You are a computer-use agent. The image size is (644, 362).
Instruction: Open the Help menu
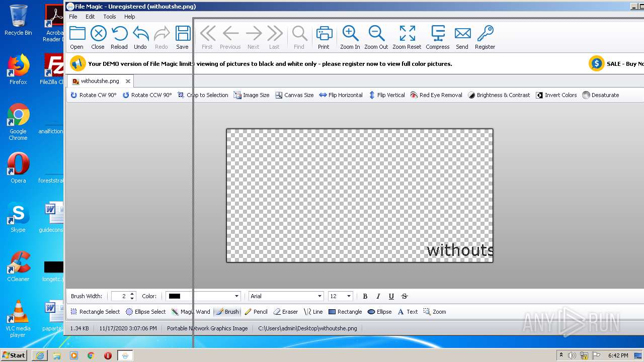tap(130, 17)
